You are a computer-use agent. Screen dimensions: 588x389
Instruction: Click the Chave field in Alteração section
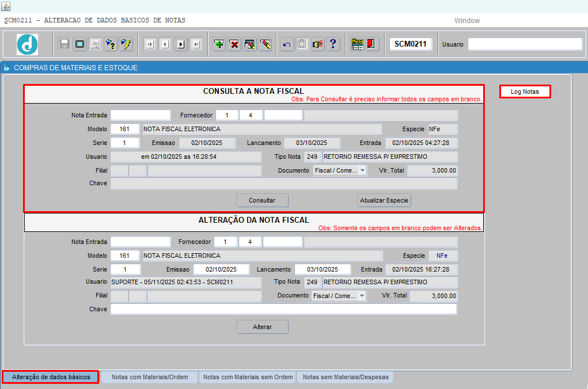(283, 310)
